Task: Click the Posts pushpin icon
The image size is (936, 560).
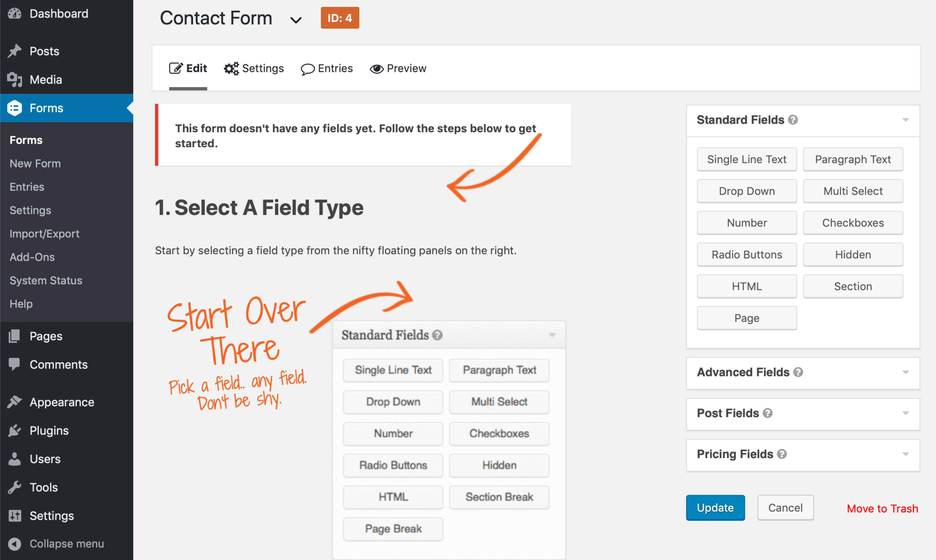Action: (x=15, y=51)
